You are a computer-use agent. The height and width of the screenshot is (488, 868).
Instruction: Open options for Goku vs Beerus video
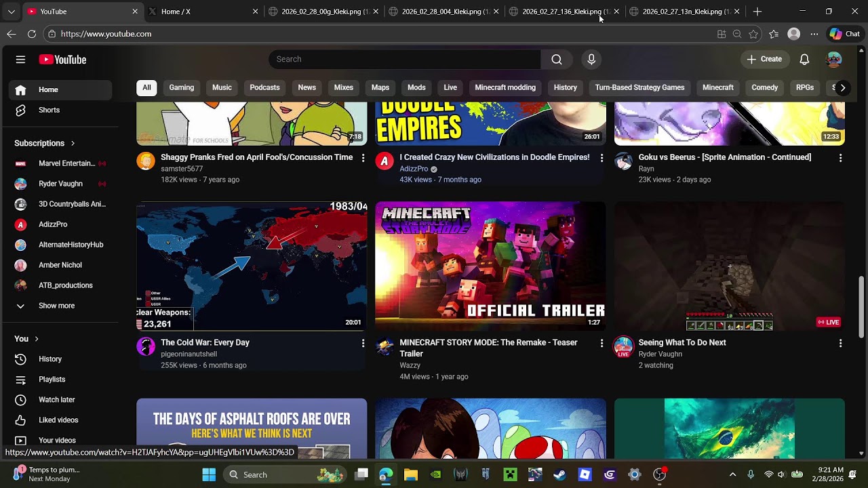(840, 158)
